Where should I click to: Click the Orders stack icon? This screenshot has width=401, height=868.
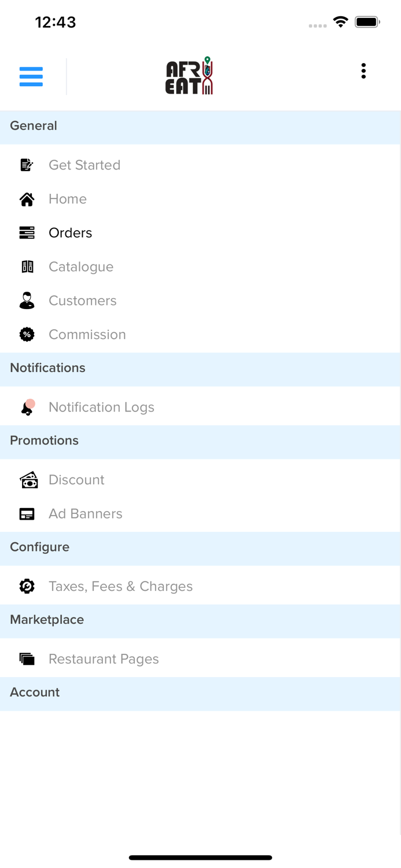pos(27,233)
